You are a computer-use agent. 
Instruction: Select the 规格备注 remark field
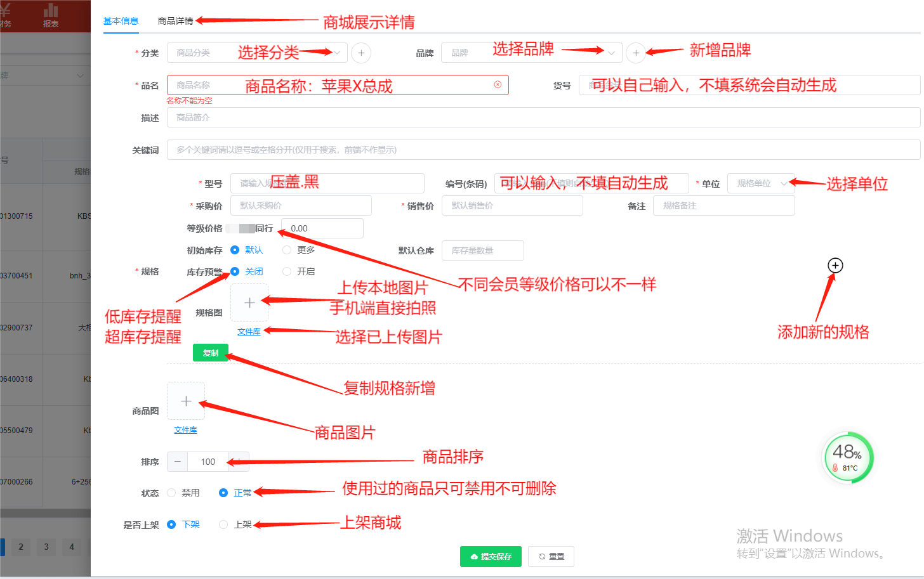pyautogui.click(x=724, y=205)
